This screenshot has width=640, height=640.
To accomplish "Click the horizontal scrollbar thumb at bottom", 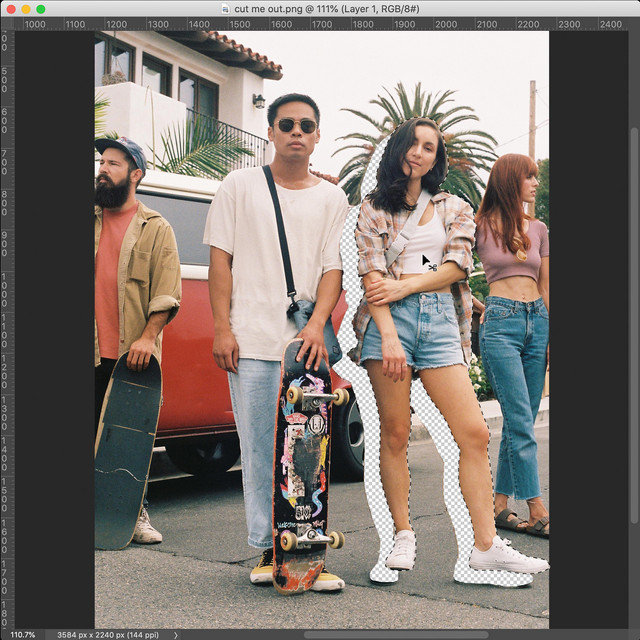I will (x=395, y=634).
